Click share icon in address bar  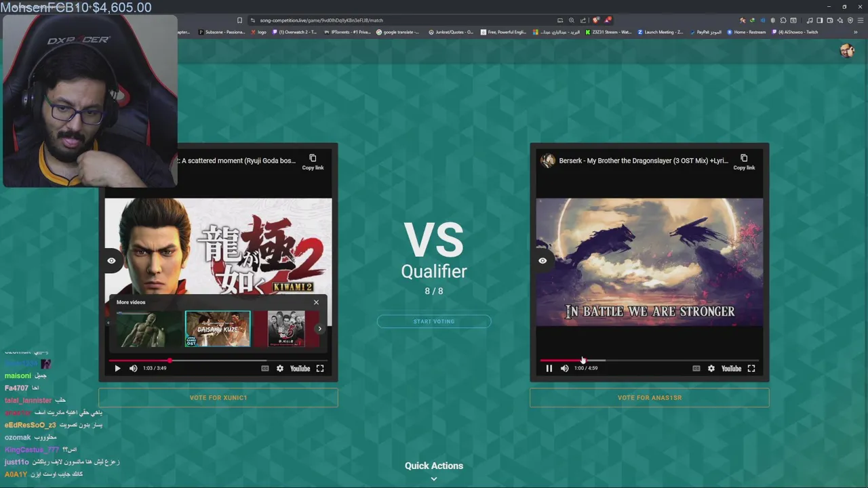click(x=583, y=20)
